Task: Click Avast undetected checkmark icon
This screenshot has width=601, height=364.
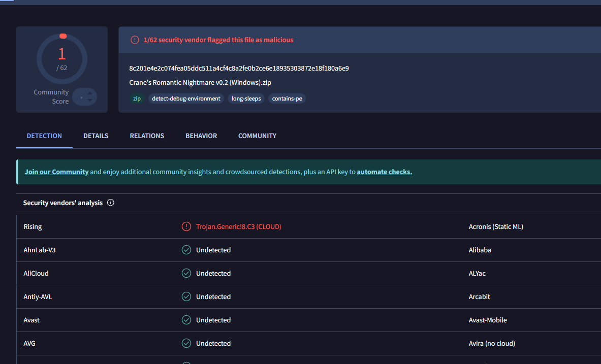Action: (186, 320)
